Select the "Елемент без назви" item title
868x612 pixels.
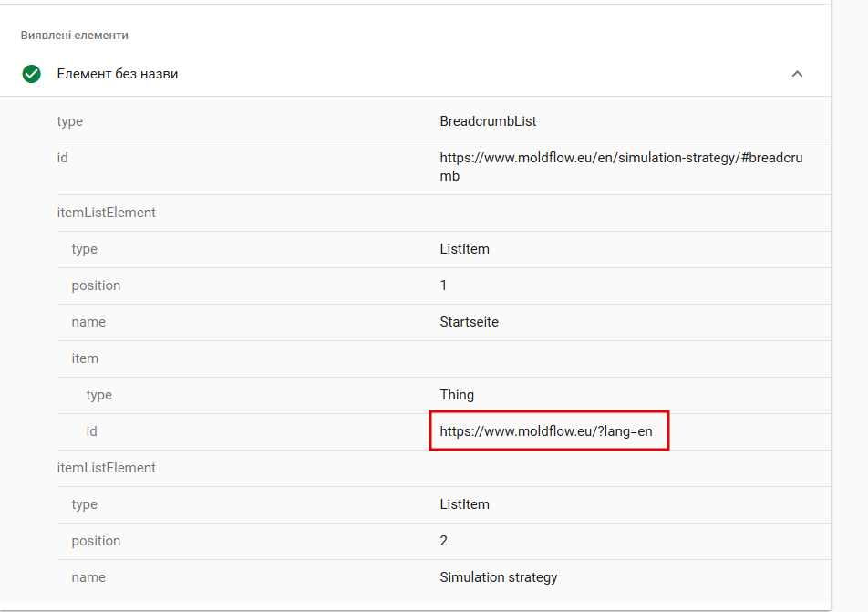point(118,74)
